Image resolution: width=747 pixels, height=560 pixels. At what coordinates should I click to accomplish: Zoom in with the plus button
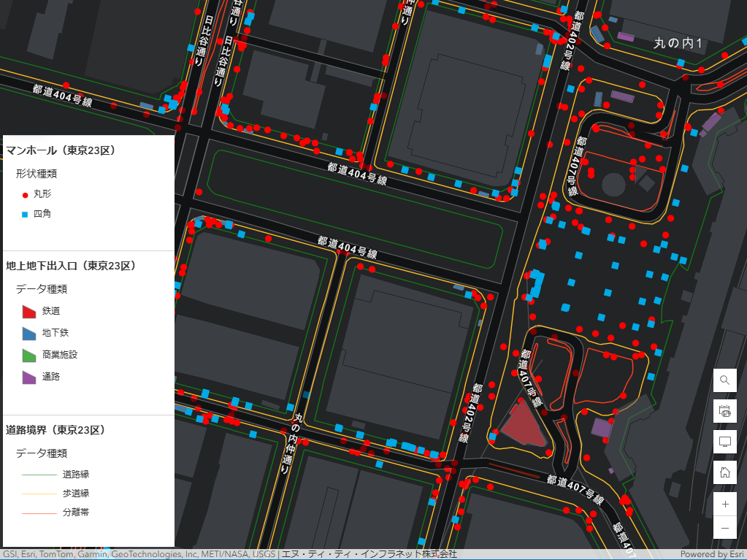click(x=724, y=504)
